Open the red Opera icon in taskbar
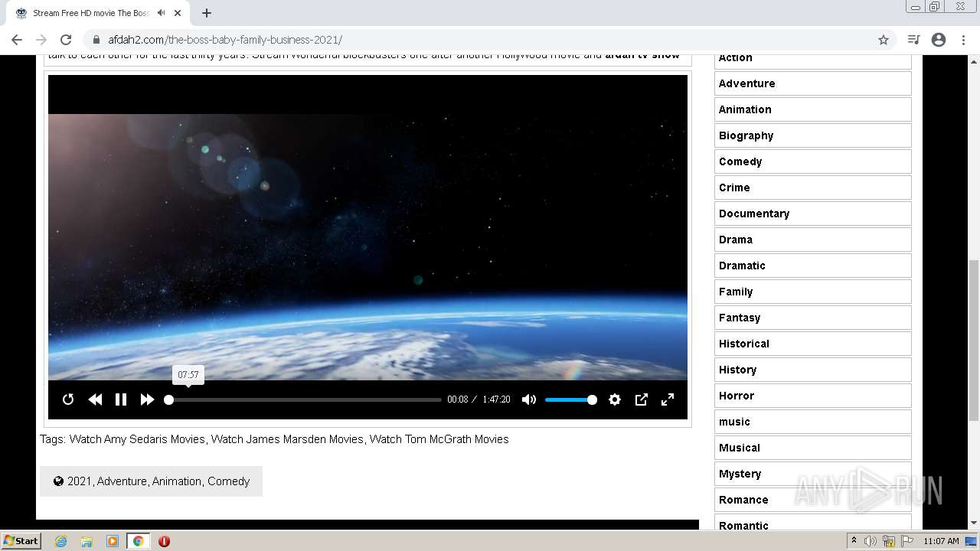This screenshot has width=980, height=551. tap(164, 541)
